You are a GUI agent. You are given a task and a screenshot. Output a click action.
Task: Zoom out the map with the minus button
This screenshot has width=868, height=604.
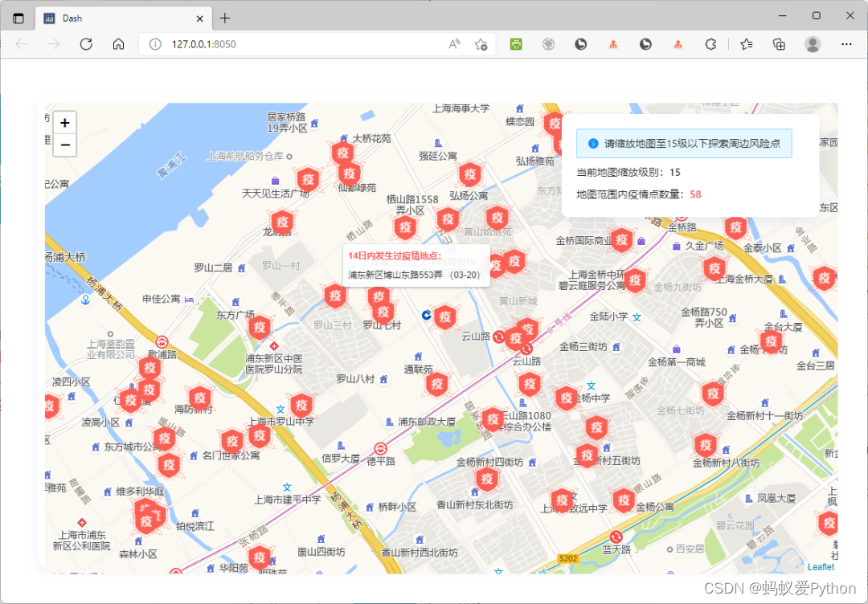65,145
